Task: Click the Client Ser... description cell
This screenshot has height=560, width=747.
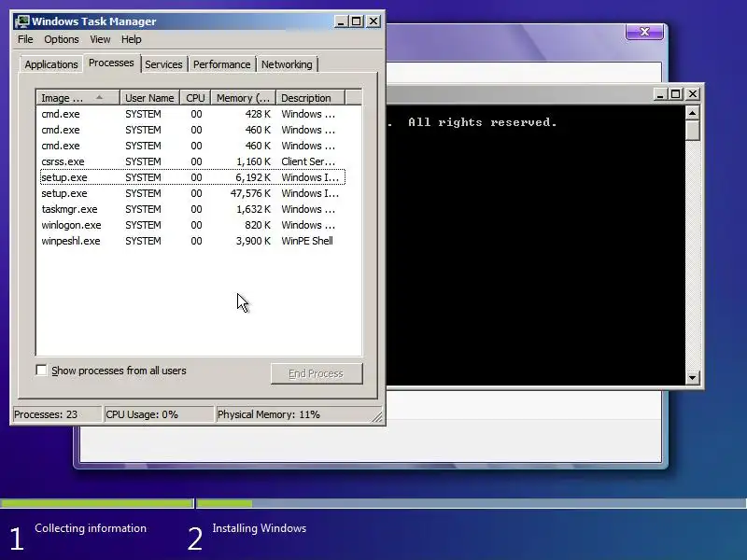Action: pos(308,161)
